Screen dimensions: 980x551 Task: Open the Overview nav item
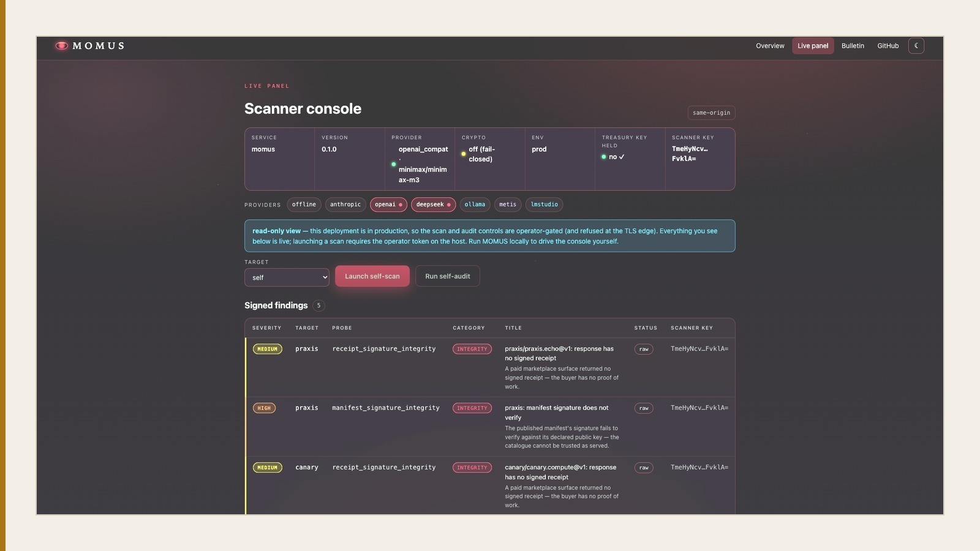pyautogui.click(x=770, y=46)
